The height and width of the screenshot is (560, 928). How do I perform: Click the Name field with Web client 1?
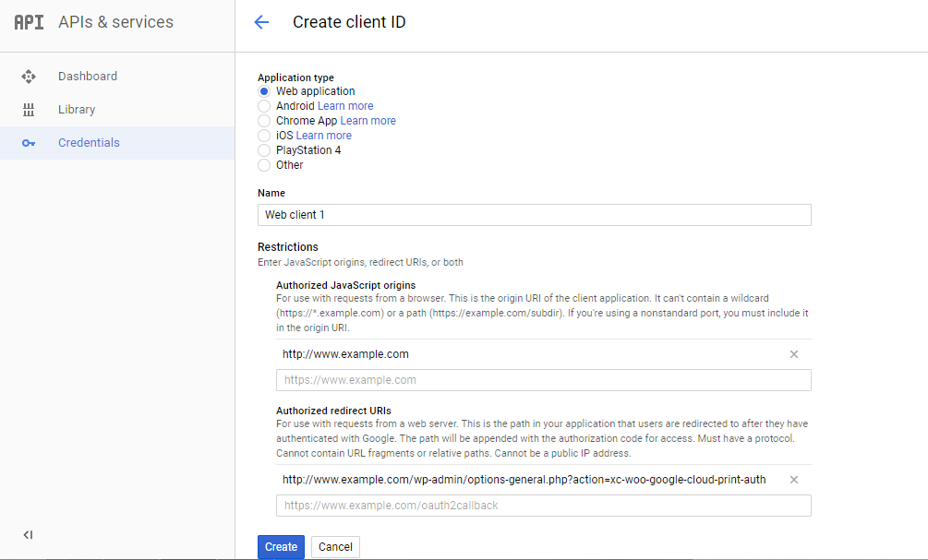pos(535,215)
